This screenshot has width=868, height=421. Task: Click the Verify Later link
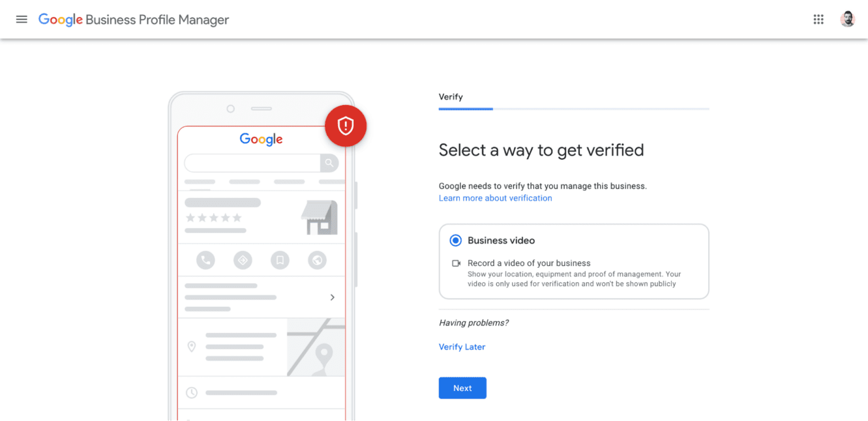point(462,347)
